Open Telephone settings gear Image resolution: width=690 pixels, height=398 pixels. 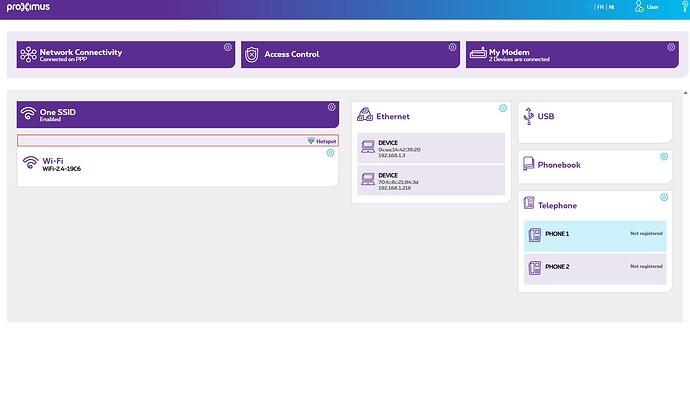(664, 197)
